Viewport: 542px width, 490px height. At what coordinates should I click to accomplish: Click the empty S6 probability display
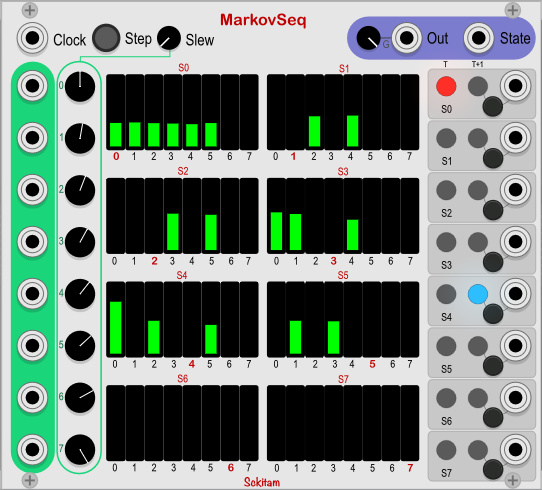pyautogui.click(x=182, y=423)
